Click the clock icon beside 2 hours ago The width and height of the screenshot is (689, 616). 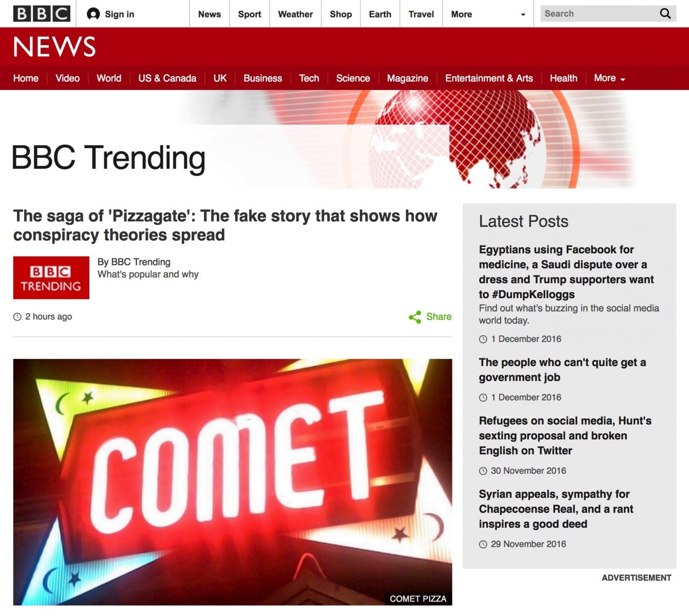17,317
